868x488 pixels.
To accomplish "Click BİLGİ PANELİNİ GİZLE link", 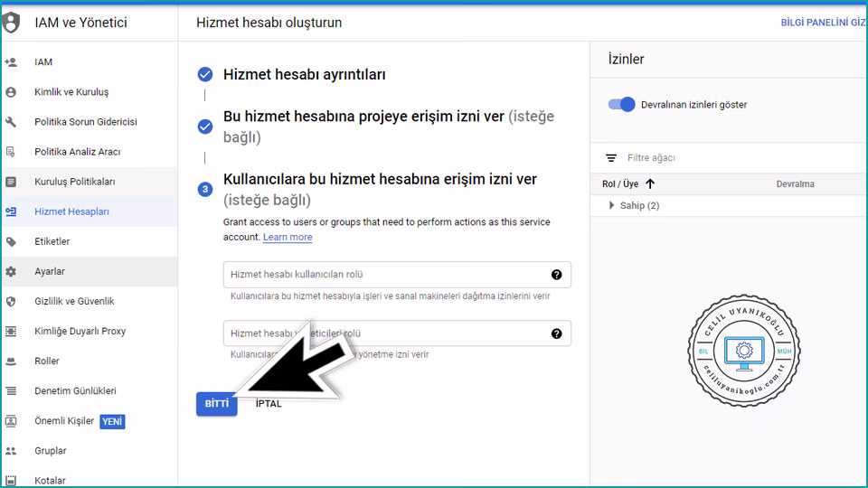I will point(823,23).
